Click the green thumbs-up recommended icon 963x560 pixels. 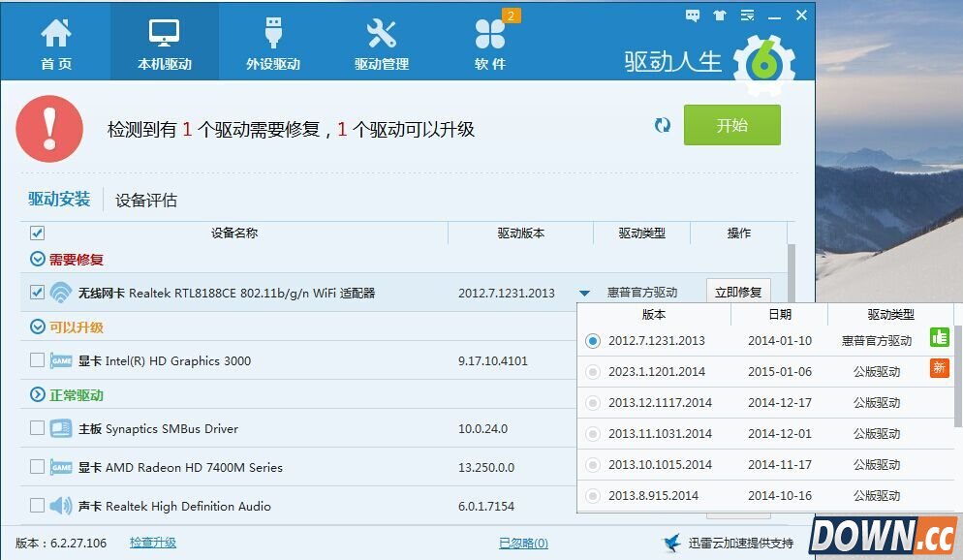(x=939, y=337)
